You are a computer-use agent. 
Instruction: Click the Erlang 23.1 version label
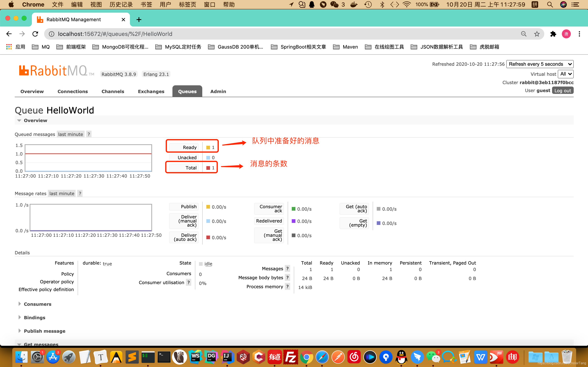coord(156,74)
